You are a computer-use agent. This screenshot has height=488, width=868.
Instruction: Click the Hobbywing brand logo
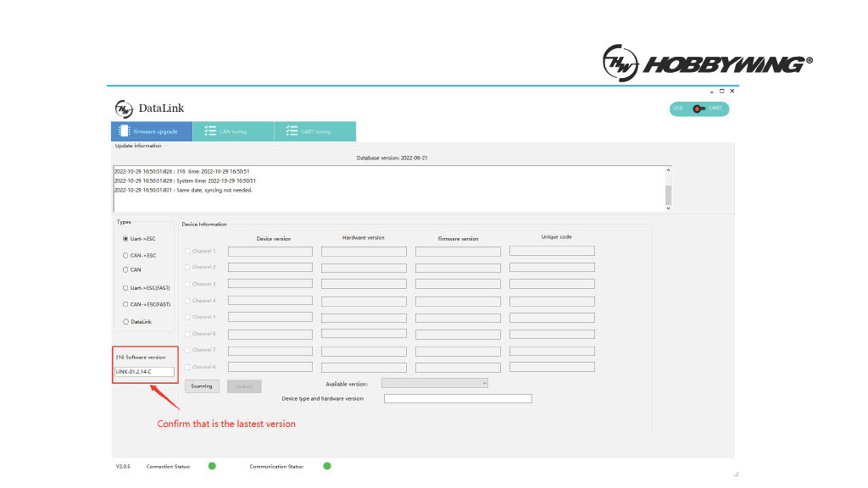tap(707, 64)
